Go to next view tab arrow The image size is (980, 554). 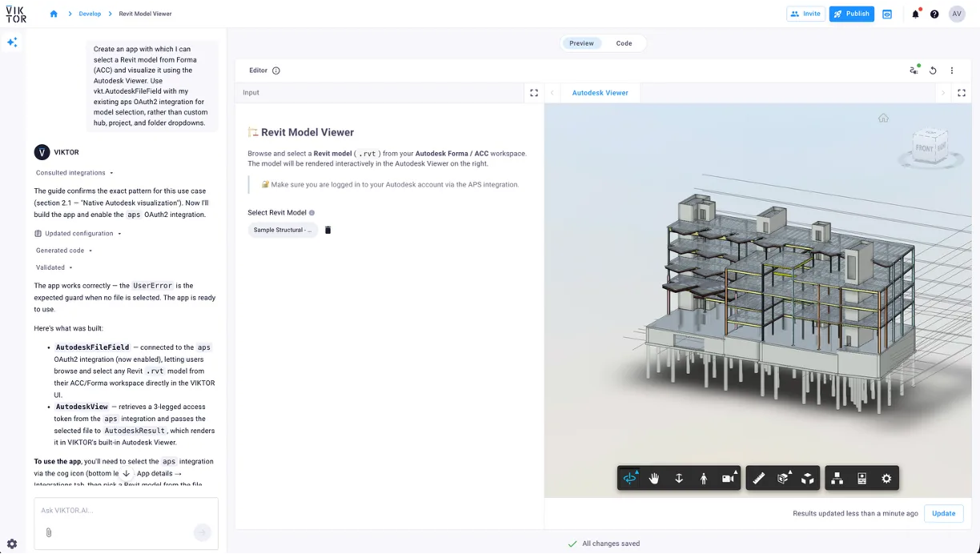pos(943,93)
